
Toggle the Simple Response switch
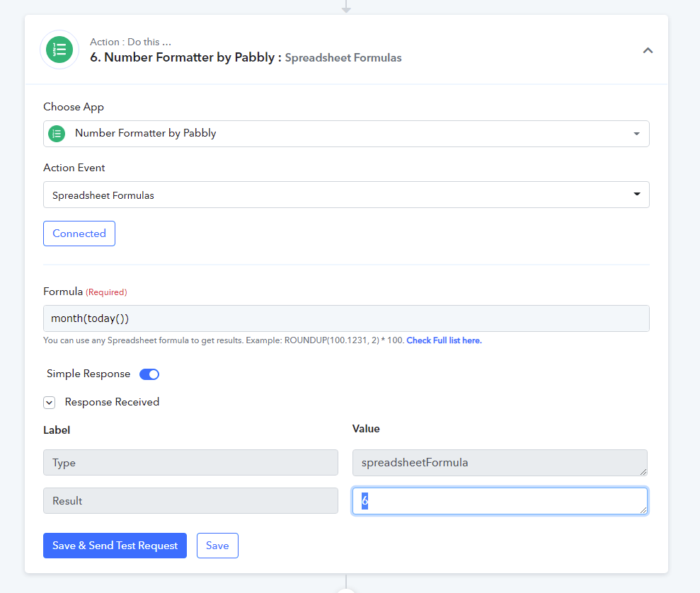[149, 374]
